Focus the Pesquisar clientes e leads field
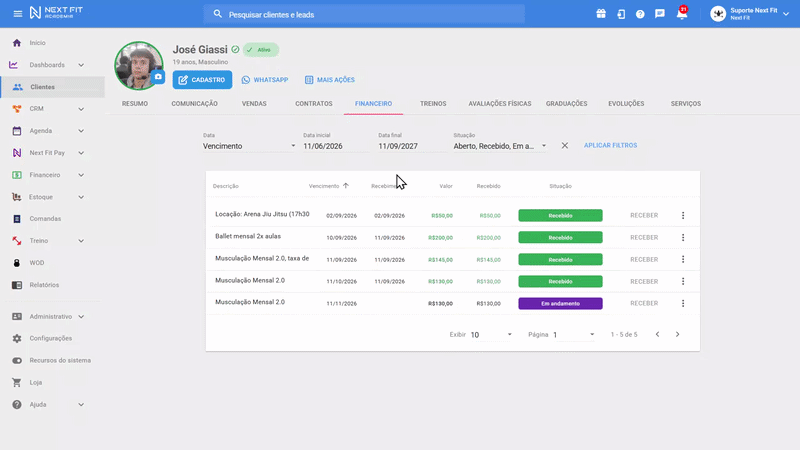 pos(364,14)
